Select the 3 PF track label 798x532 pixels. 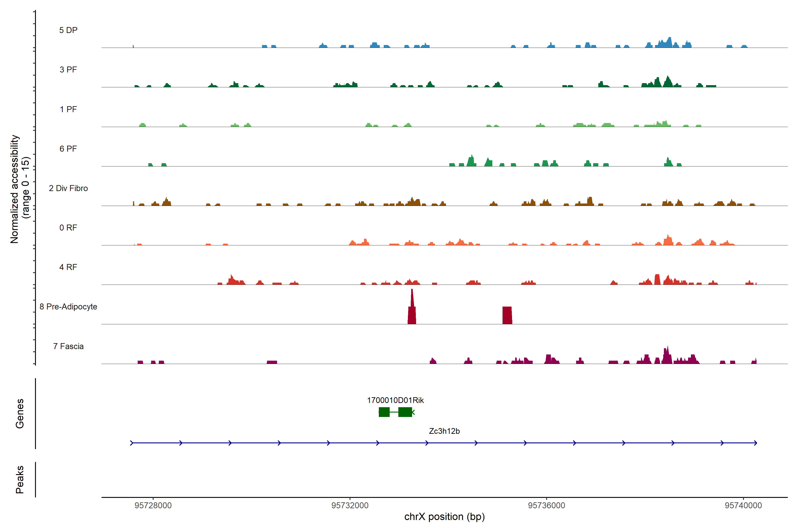[68, 70]
